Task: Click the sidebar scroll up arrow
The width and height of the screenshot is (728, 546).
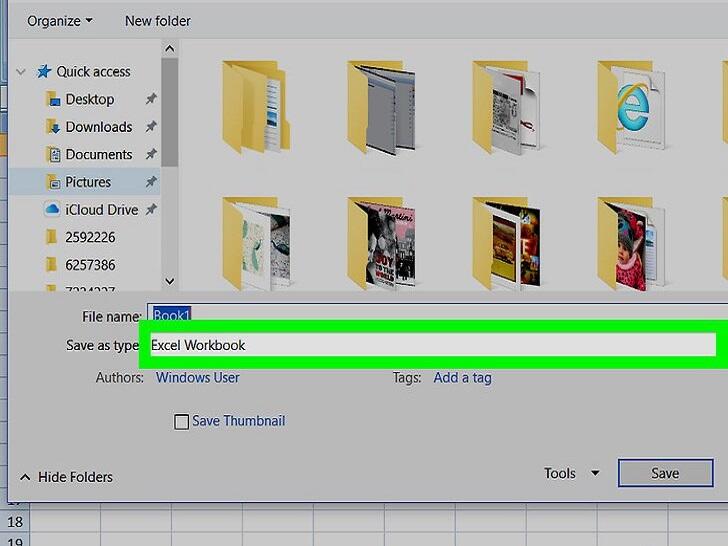Action: pyautogui.click(x=170, y=49)
